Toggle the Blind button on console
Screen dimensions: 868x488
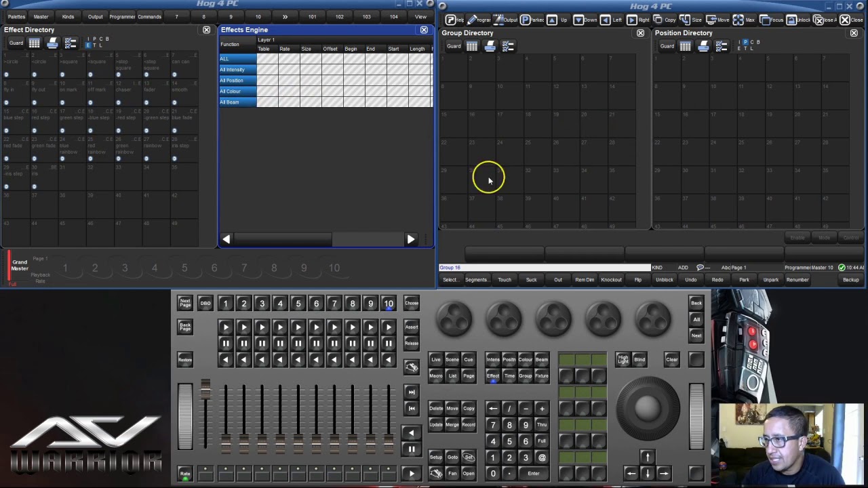tap(639, 360)
